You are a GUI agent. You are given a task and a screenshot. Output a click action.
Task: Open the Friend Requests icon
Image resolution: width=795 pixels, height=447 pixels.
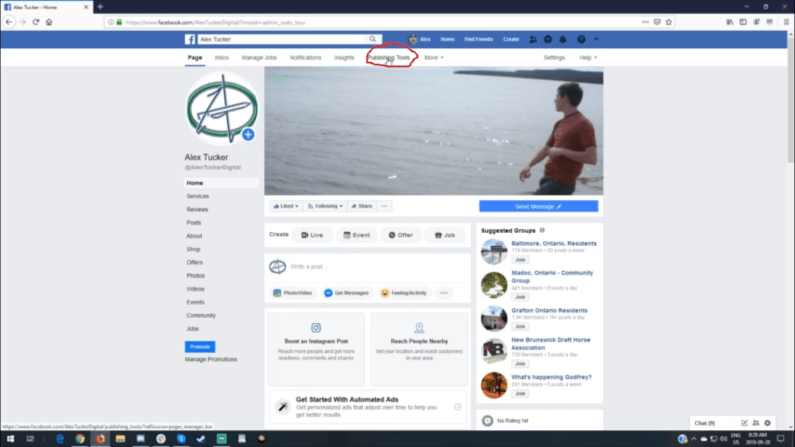[x=533, y=39]
